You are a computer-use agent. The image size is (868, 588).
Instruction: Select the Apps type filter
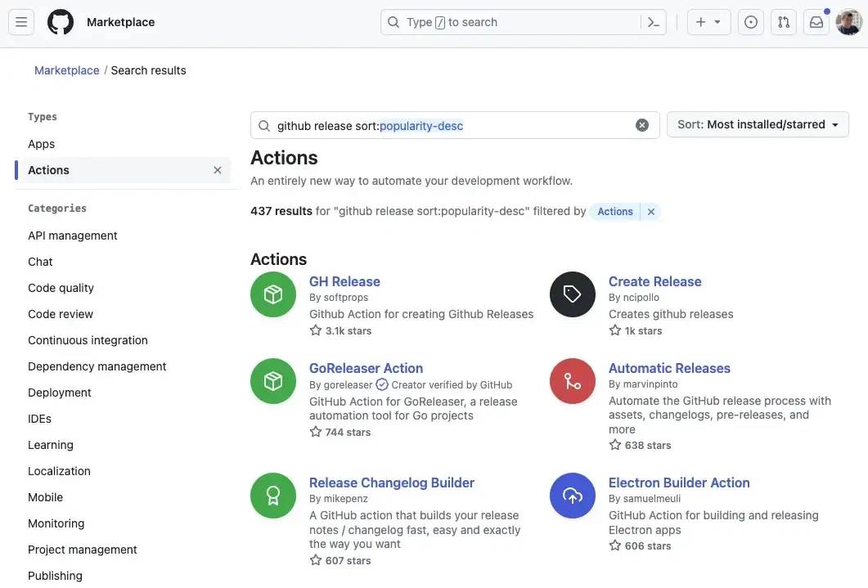click(41, 143)
